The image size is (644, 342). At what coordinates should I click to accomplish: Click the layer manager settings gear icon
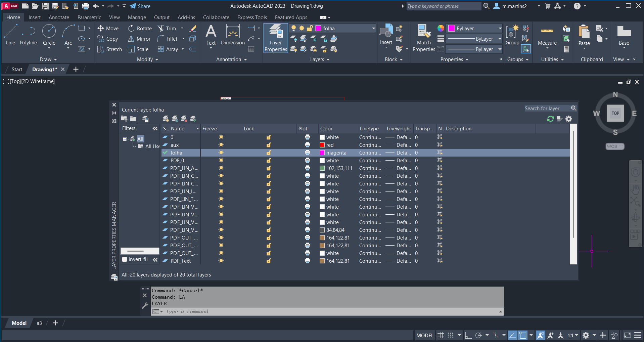(568, 119)
